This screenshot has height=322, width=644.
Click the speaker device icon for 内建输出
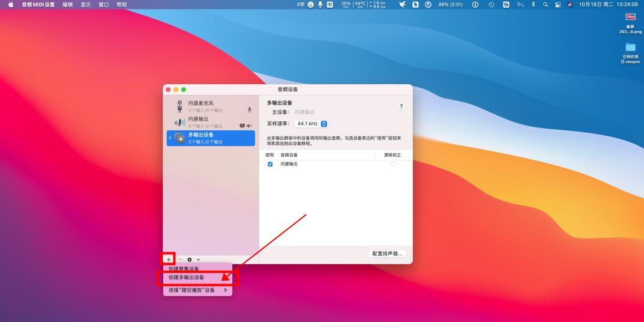click(179, 122)
